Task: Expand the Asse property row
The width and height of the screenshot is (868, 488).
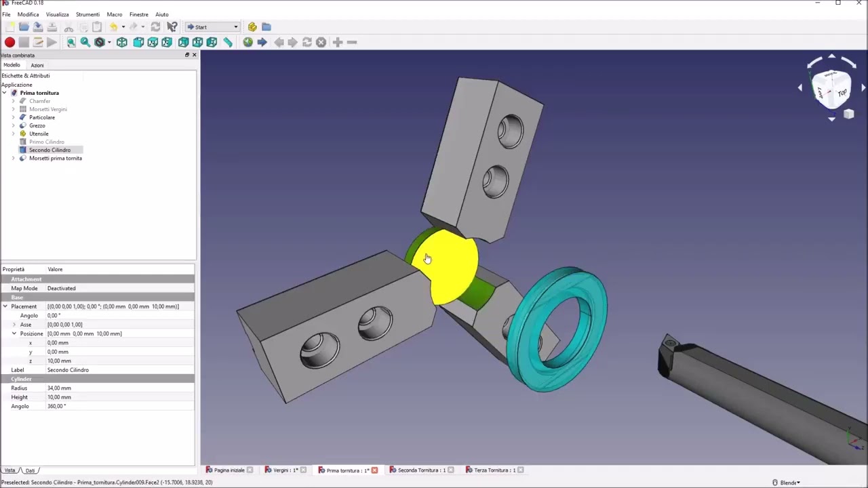Action: (14, 325)
